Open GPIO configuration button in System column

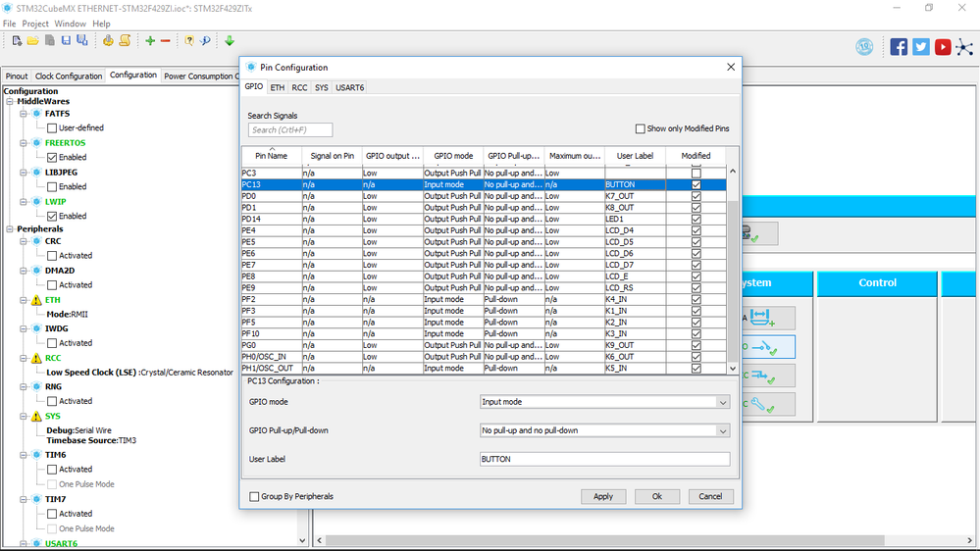(x=767, y=347)
